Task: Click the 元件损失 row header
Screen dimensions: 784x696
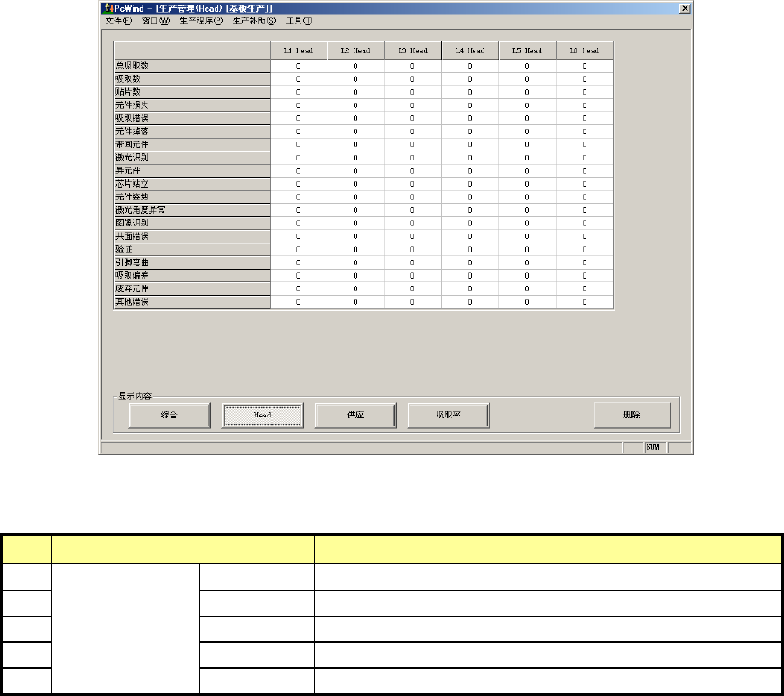Action: click(x=192, y=105)
